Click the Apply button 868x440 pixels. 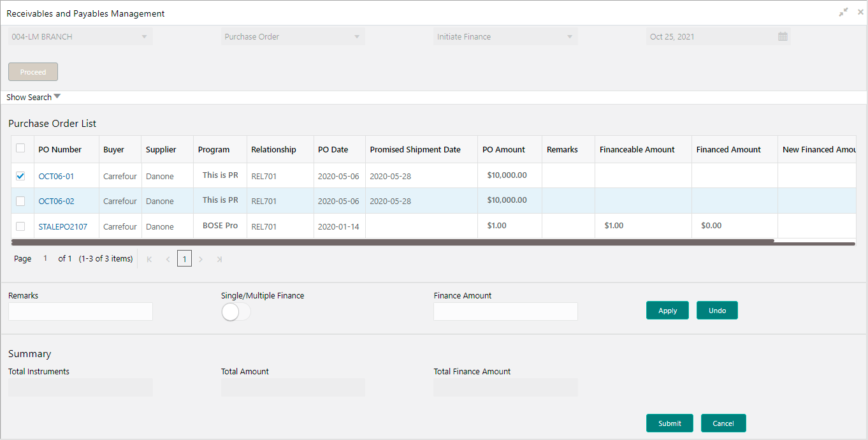click(667, 311)
